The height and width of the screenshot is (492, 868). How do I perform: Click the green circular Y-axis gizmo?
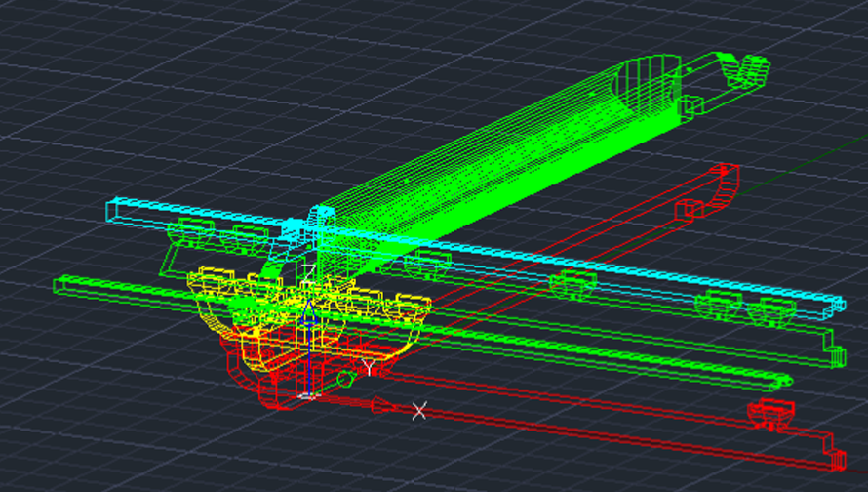tap(344, 379)
